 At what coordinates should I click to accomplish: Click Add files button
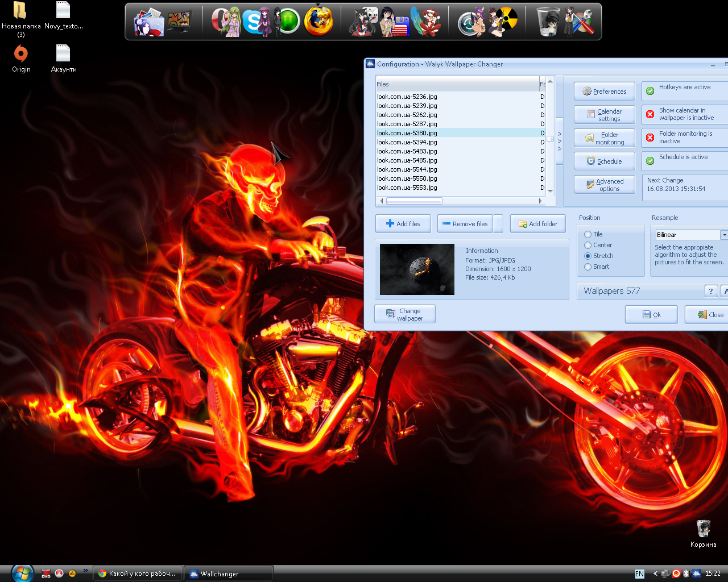click(x=403, y=224)
